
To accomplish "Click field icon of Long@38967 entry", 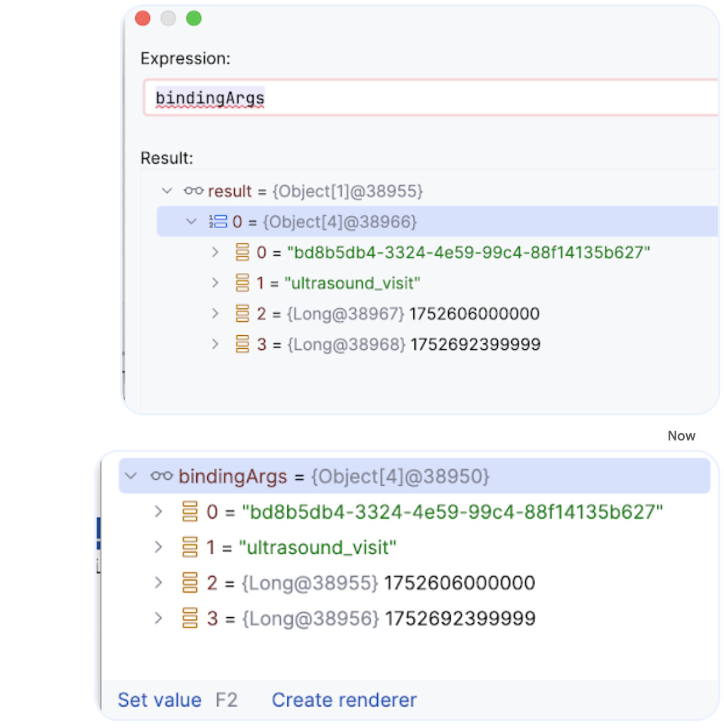I will point(242,313).
